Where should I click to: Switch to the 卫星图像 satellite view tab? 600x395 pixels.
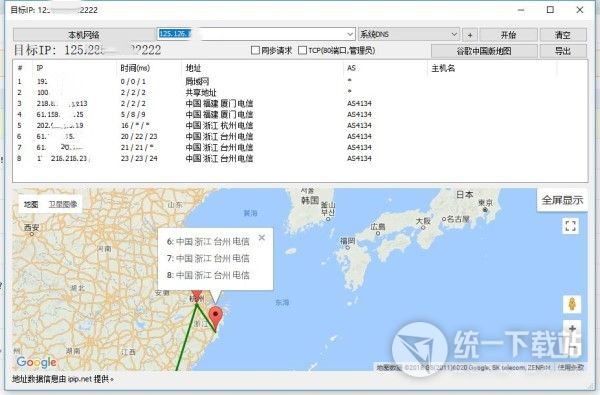click(63, 204)
